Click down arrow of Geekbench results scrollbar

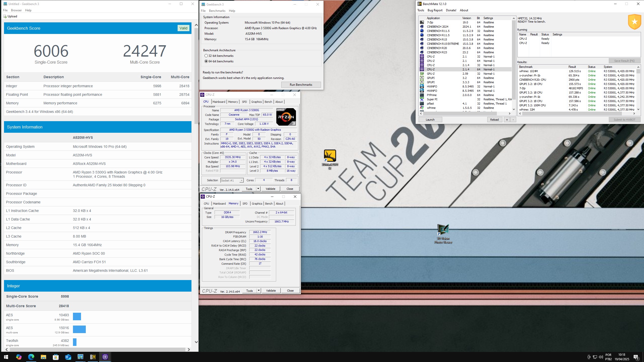196,342
